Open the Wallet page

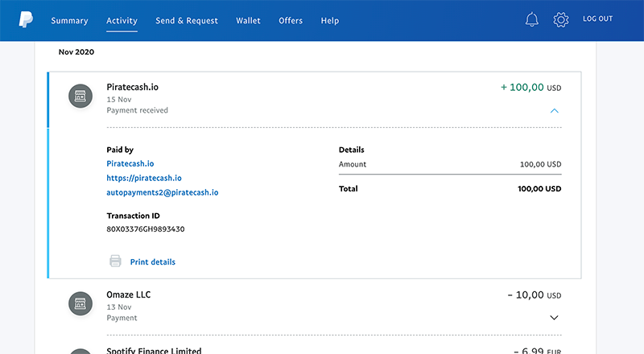pos(248,21)
